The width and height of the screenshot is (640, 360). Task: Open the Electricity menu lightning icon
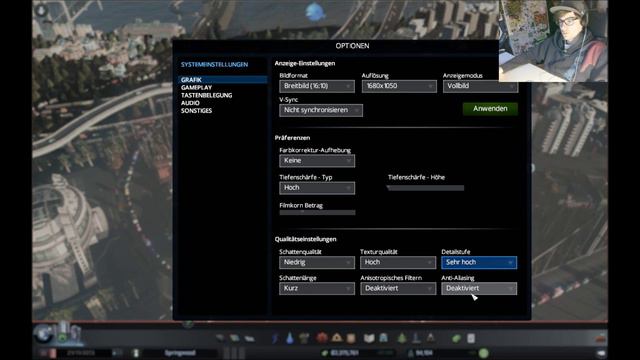(275, 338)
